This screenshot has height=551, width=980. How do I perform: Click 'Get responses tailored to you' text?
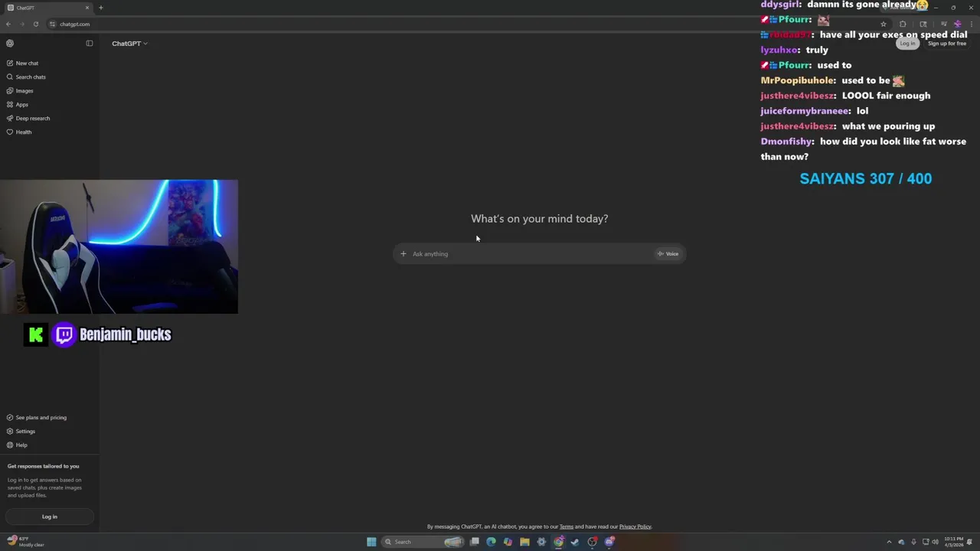[43, 466]
